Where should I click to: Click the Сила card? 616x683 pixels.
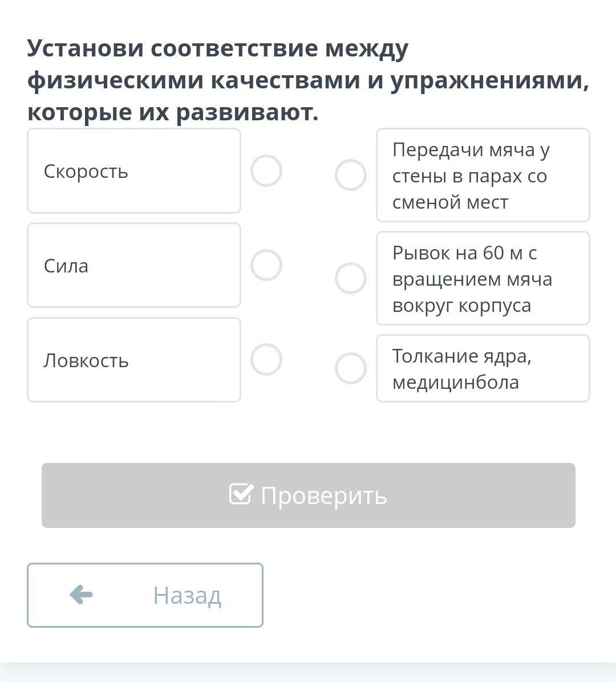134,266
